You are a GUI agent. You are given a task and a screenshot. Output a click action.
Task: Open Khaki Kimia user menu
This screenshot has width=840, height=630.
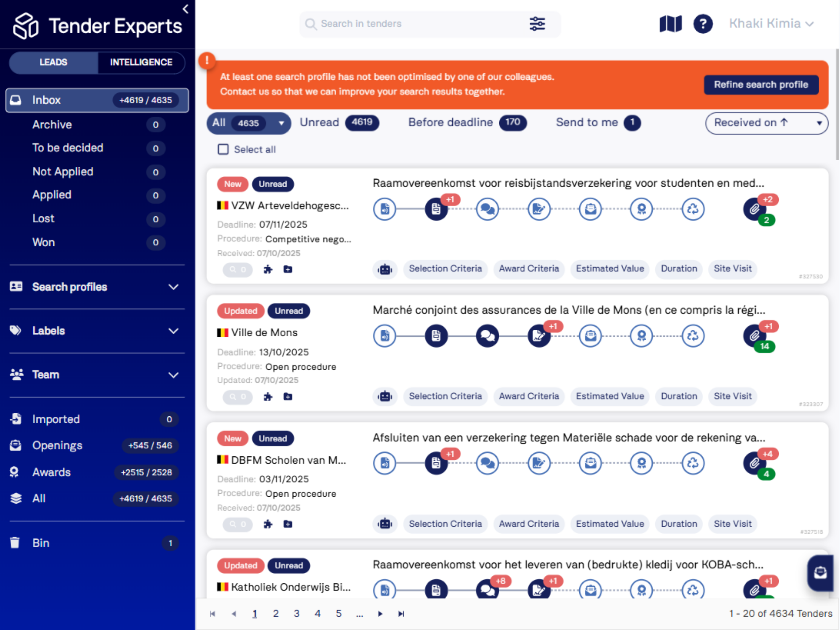pos(771,24)
